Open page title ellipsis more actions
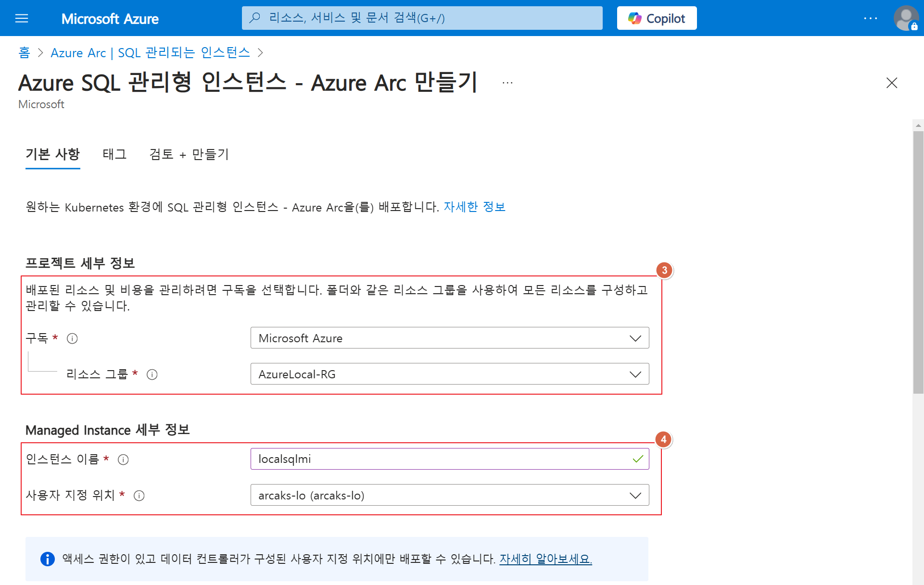Screen dimensions: 924x585 [507, 83]
